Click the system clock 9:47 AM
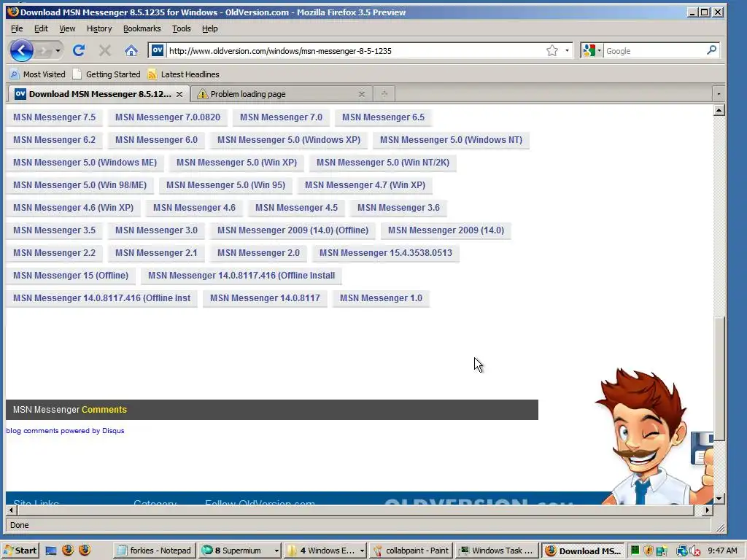Screen dimensions: 747x560 tap(722, 551)
